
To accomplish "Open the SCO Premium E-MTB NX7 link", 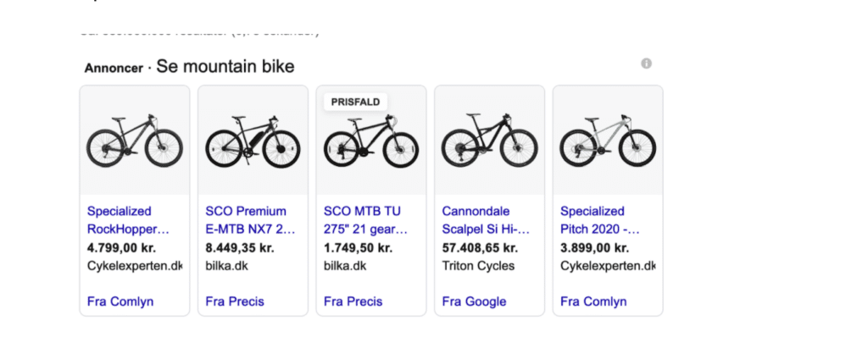I will [x=251, y=220].
